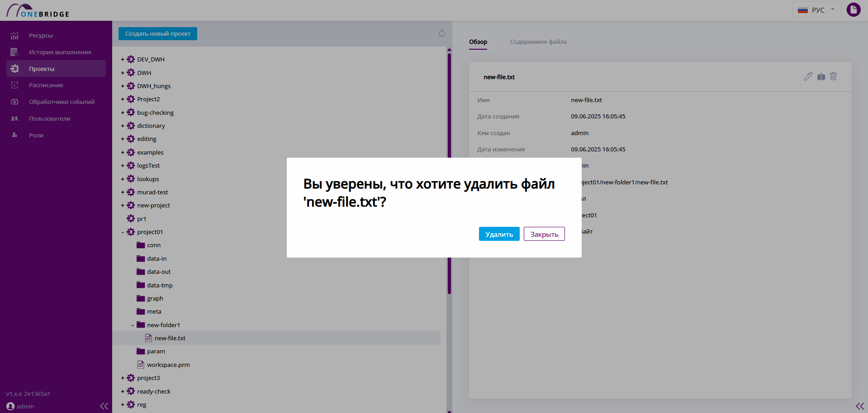Click the graph folder icon

[141, 298]
